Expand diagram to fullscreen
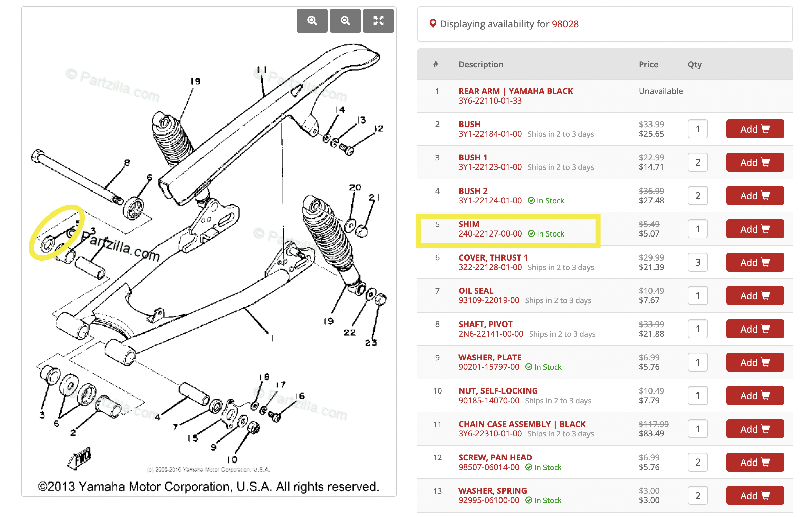Viewport: 812px width, 517px height. (x=378, y=21)
